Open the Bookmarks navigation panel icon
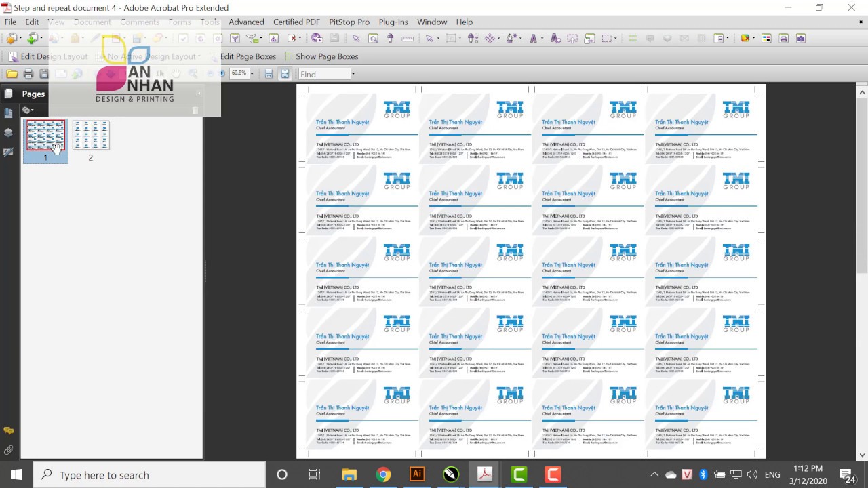 (8, 113)
